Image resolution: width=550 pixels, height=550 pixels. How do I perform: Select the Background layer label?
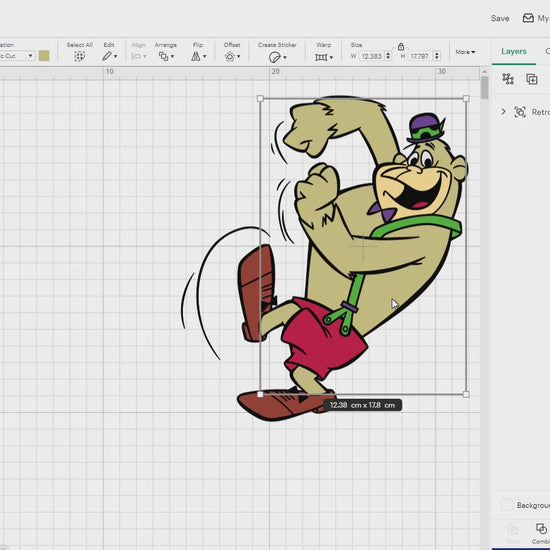[533, 505]
